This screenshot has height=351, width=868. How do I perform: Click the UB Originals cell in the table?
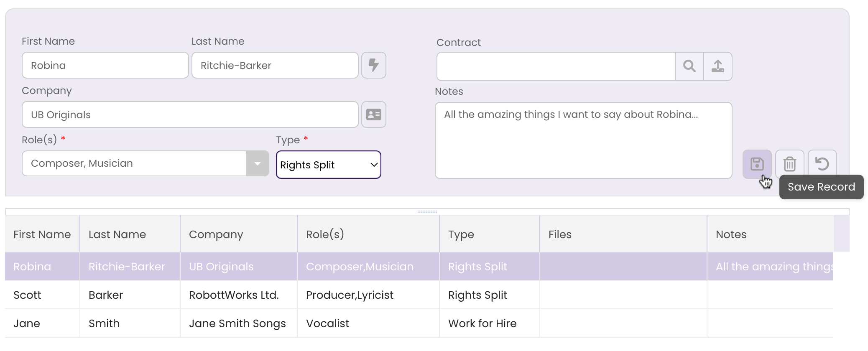[x=239, y=266]
